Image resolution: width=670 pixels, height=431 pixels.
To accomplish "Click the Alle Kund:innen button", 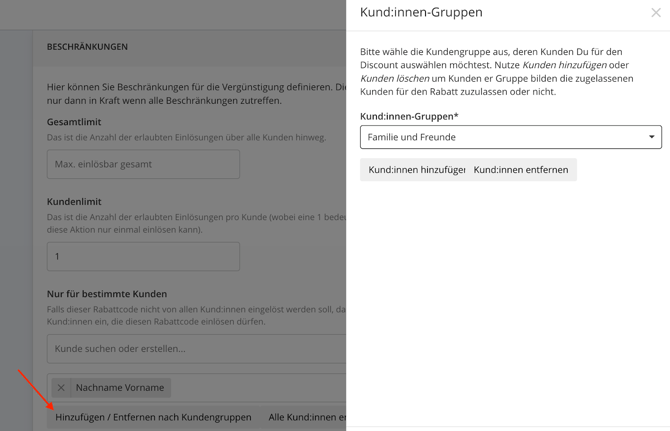I will coord(306,417).
